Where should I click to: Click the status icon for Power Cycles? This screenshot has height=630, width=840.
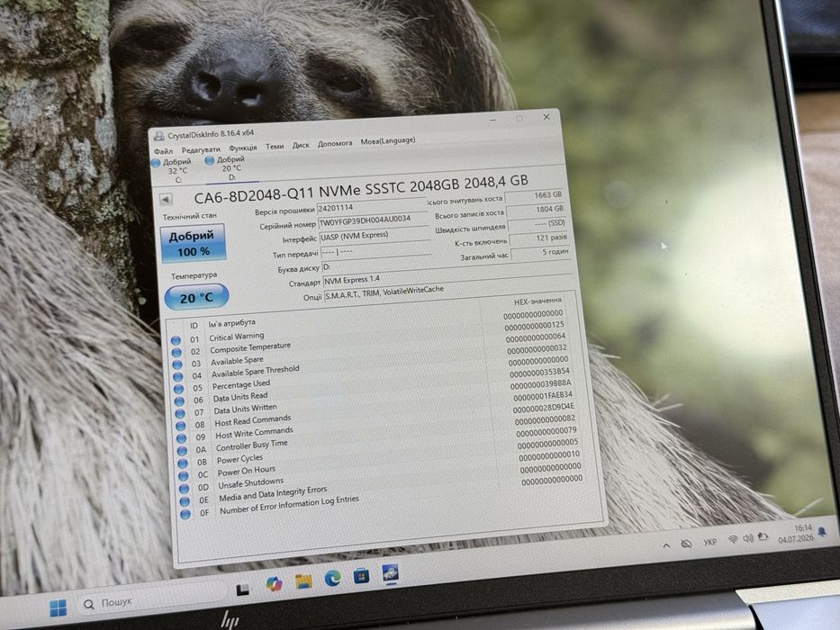point(183,463)
